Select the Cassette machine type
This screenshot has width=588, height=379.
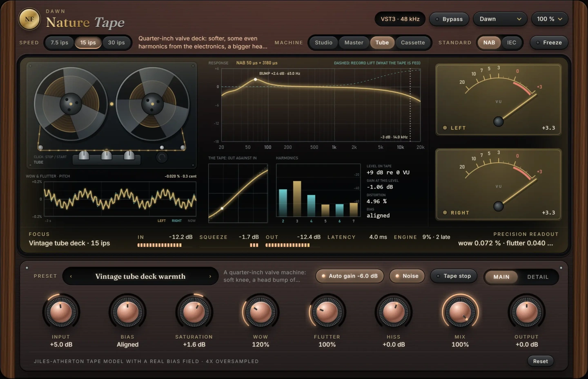coord(413,43)
